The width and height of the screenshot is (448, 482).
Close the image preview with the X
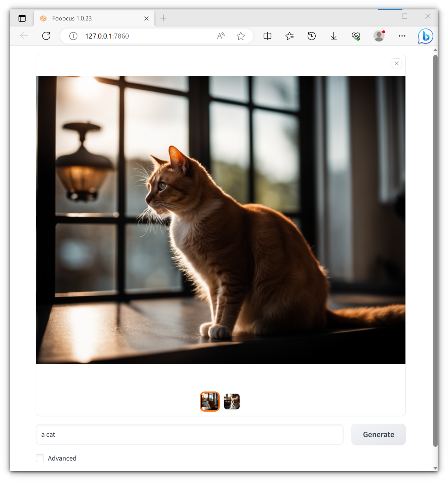coord(396,63)
